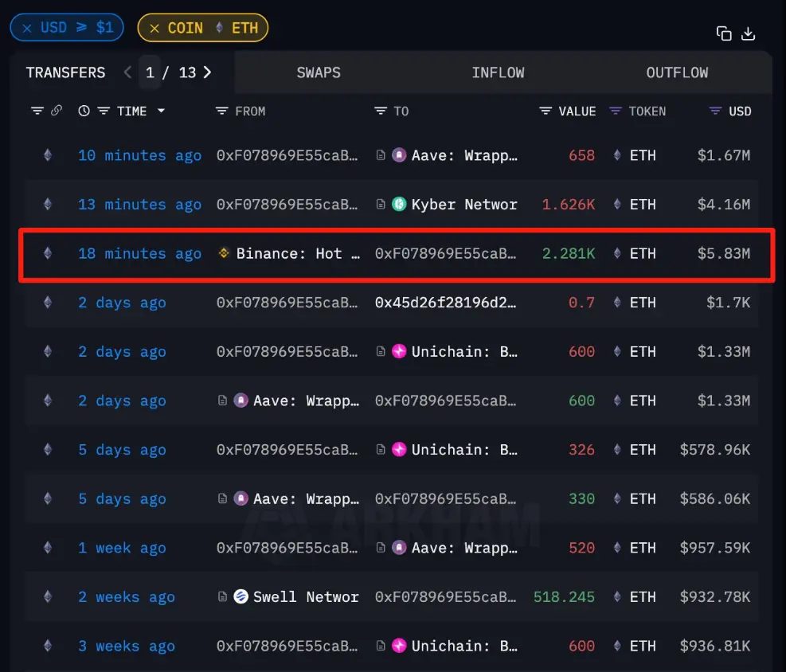This screenshot has width=786, height=672.
Task: Click the Aave logo in the 10 minutes ago row
Action: (x=399, y=155)
